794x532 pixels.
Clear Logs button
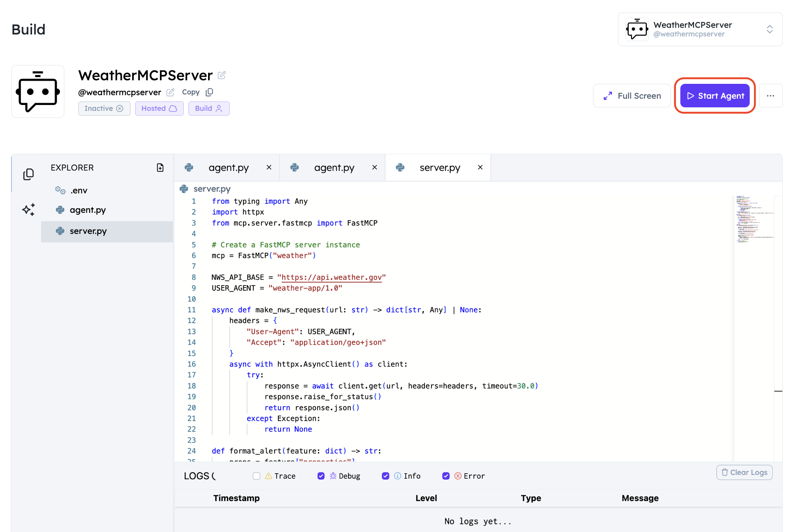coord(744,472)
